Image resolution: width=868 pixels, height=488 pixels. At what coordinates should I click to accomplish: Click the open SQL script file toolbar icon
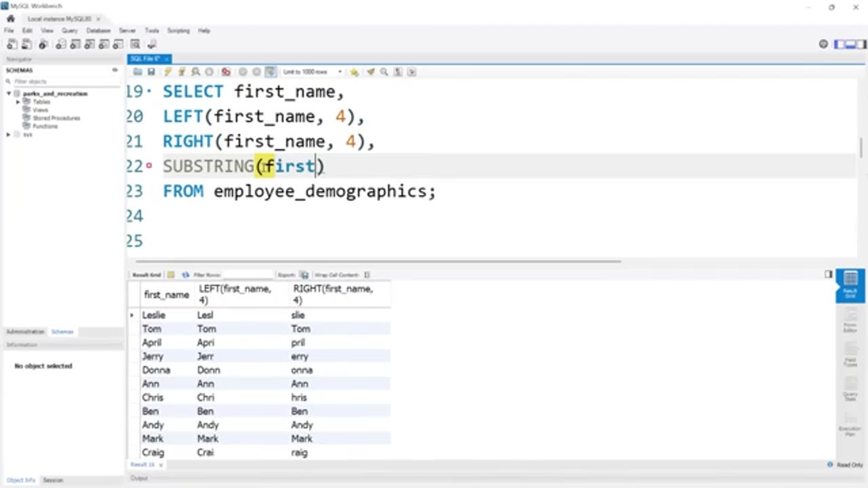[x=26, y=45]
